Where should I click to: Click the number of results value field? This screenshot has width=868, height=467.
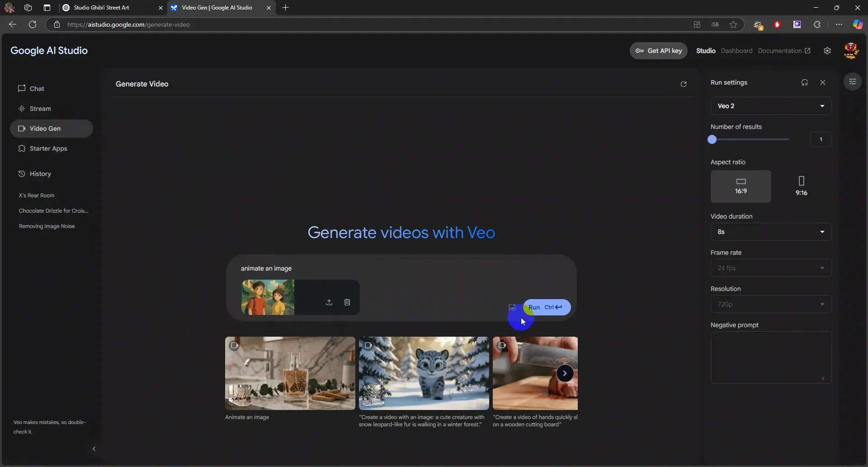(821, 139)
